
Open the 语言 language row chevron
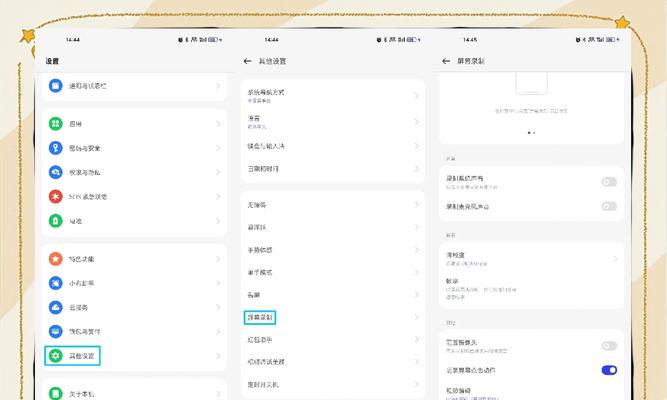coord(417,121)
